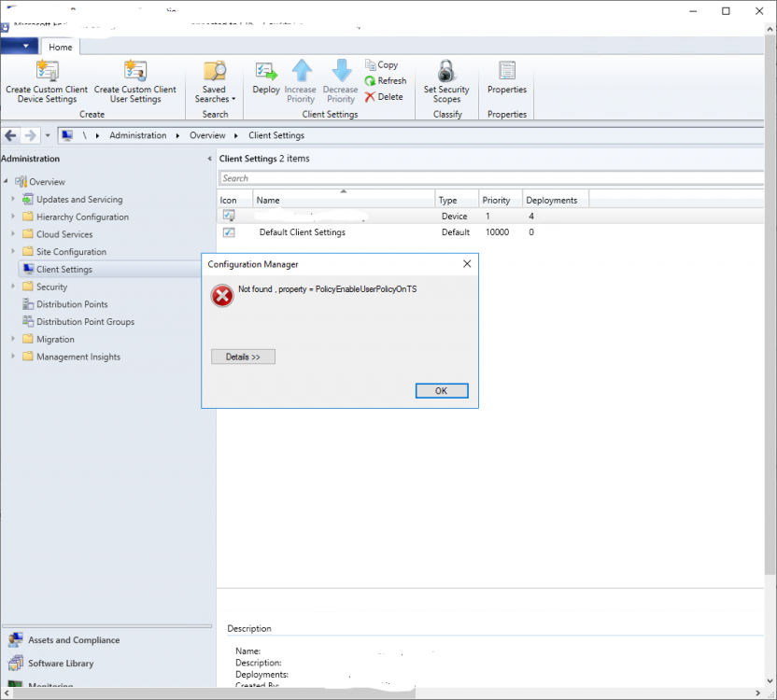Click the Client Settings search box

(490, 178)
